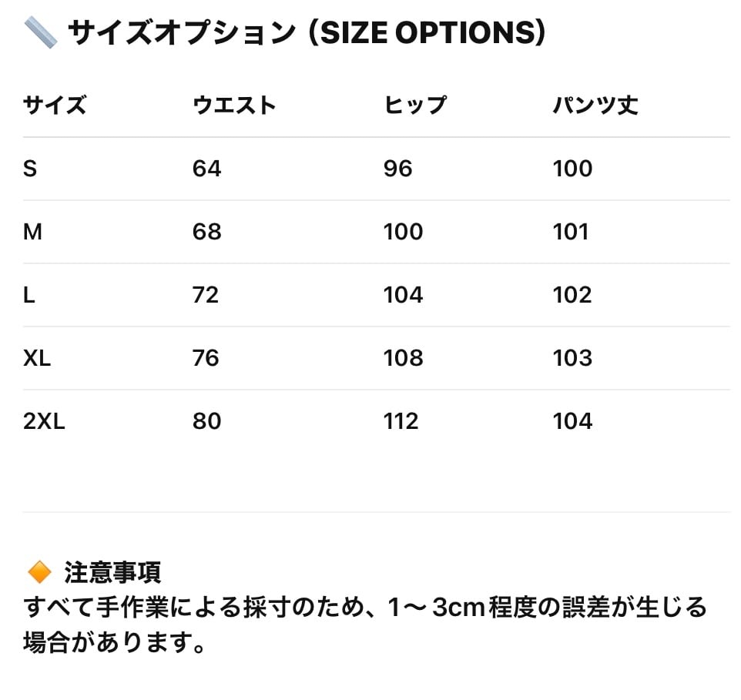Click the 2XL size row label
Viewport: 741px width, 700px height.
[44, 421]
